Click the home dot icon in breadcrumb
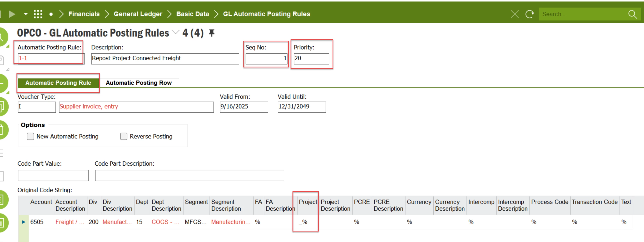Image resolution: width=644 pixels, height=242 pixels. [x=51, y=14]
